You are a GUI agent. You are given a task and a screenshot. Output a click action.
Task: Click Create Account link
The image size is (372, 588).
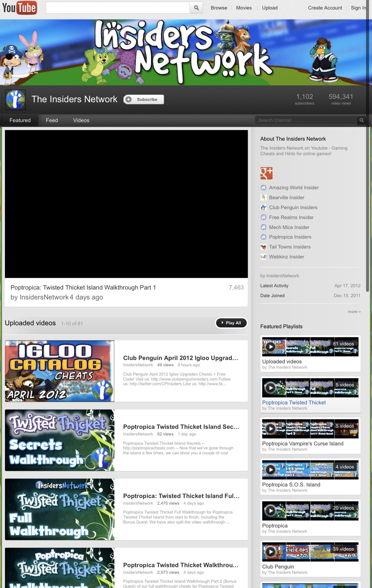tap(325, 8)
